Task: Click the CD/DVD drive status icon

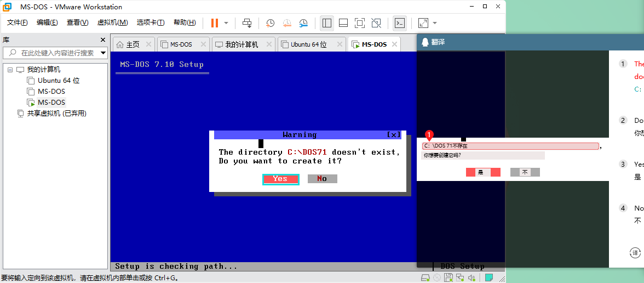Action: (x=438, y=278)
